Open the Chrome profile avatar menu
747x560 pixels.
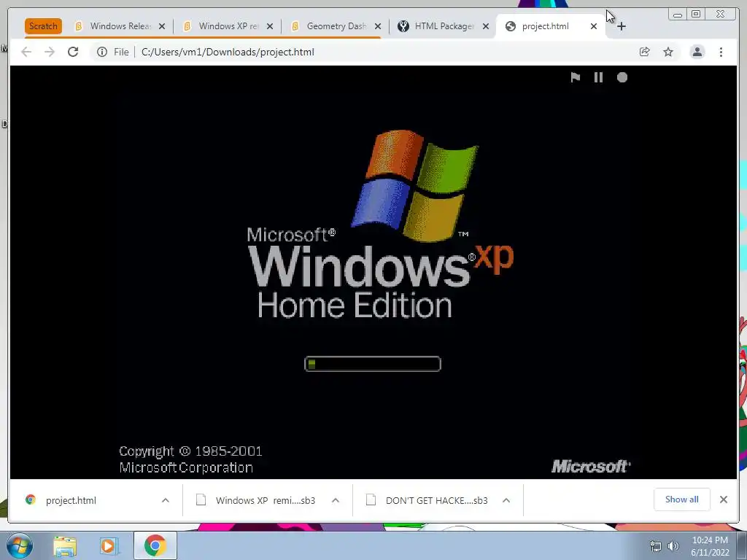click(x=697, y=52)
